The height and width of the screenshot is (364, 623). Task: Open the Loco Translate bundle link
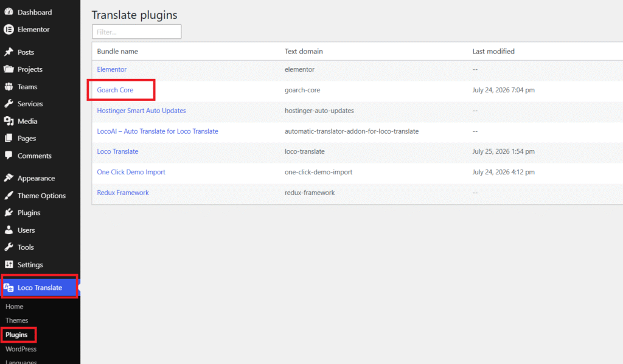pos(117,151)
